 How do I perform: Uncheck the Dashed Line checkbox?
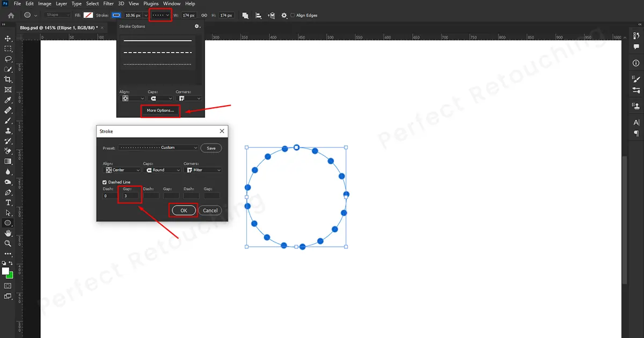click(x=105, y=182)
